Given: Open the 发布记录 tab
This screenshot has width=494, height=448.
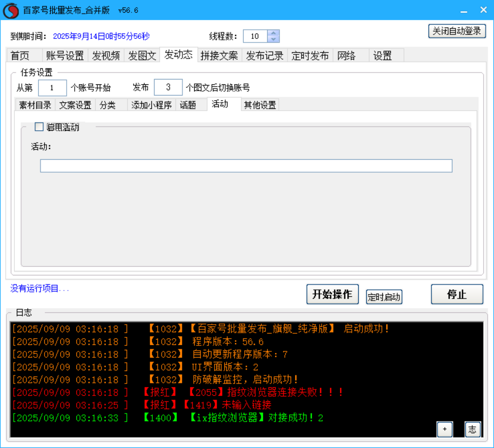Looking at the screenshot, I should 264,55.
